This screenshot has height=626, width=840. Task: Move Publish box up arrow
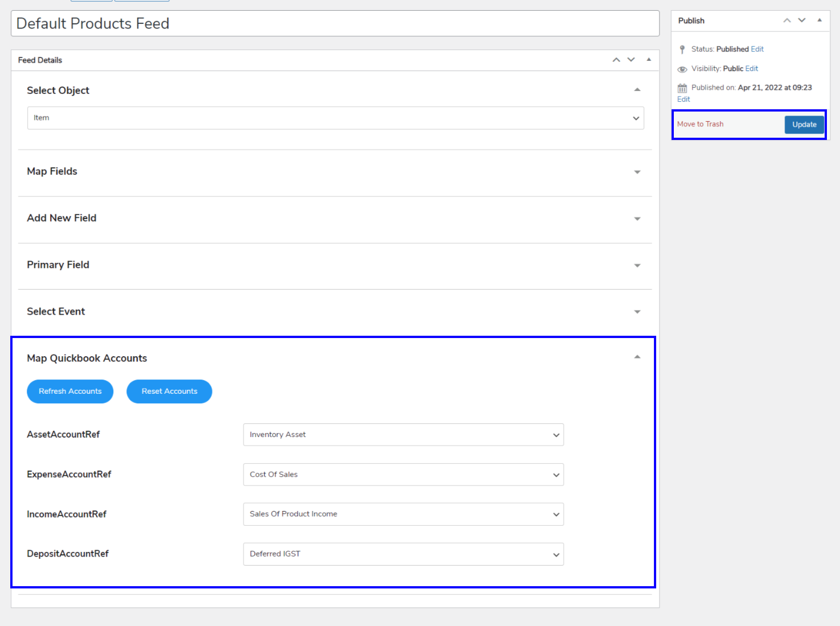(x=787, y=20)
